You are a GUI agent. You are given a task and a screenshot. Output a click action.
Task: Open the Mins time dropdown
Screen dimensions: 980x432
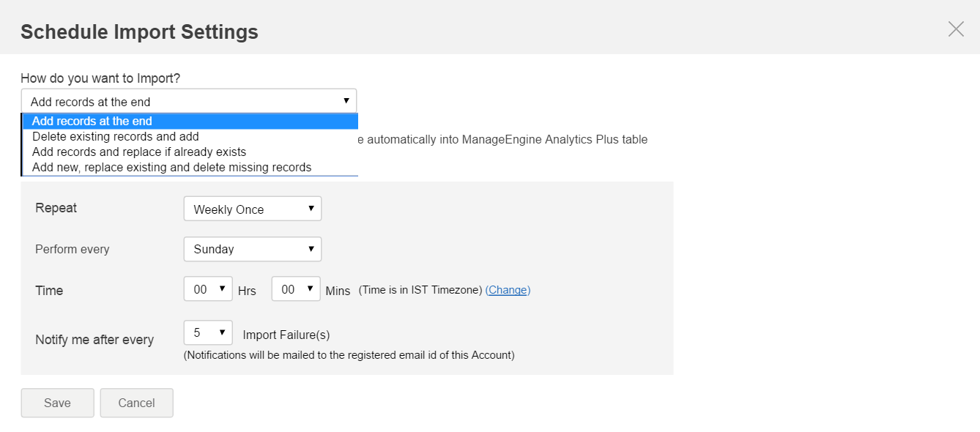pyautogui.click(x=296, y=289)
